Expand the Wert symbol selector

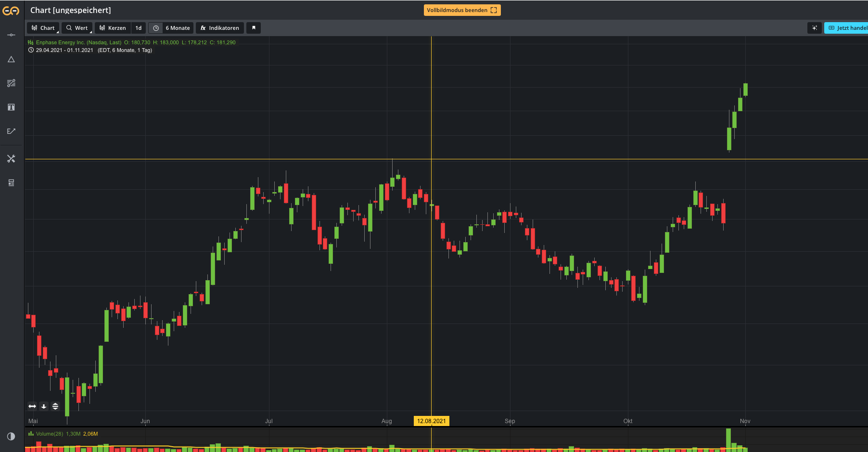click(x=77, y=28)
